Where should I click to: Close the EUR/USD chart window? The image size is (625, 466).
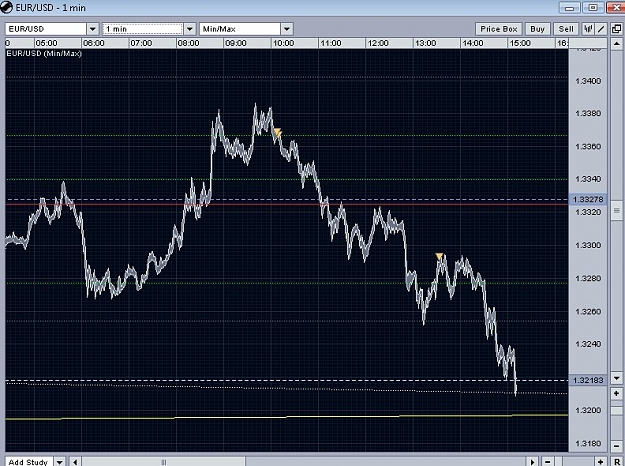616,8
